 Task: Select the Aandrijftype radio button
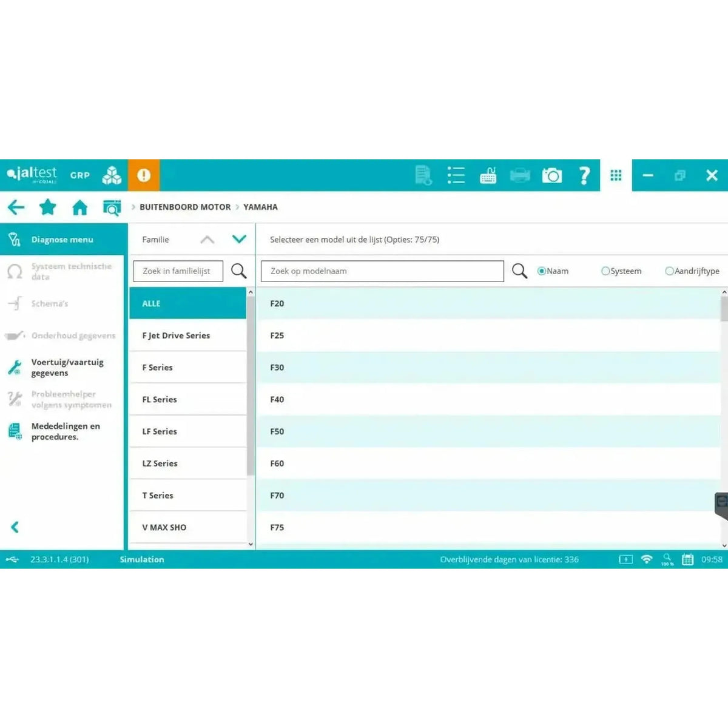pos(669,271)
